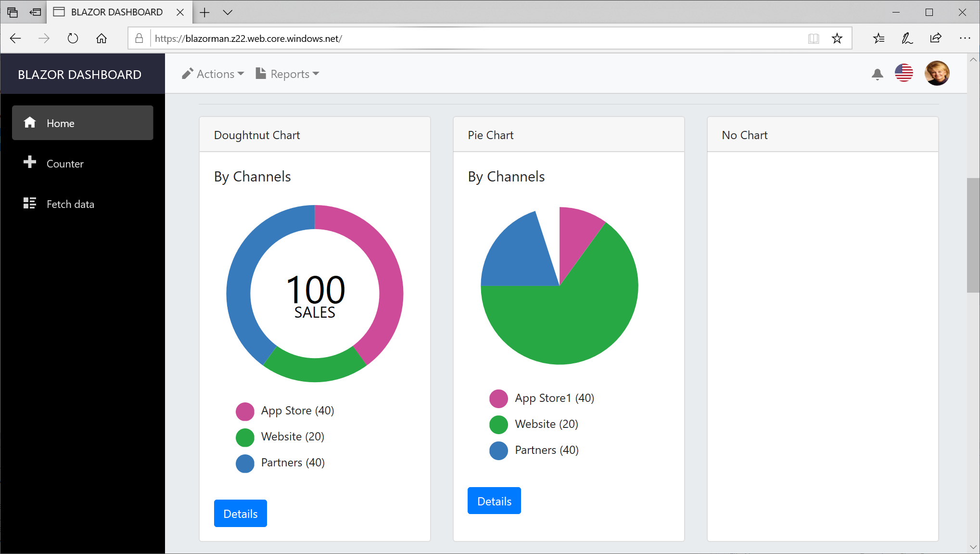
Task: Toggle the browser favorites icon
Action: pyautogui.click(x=837, y=39)
